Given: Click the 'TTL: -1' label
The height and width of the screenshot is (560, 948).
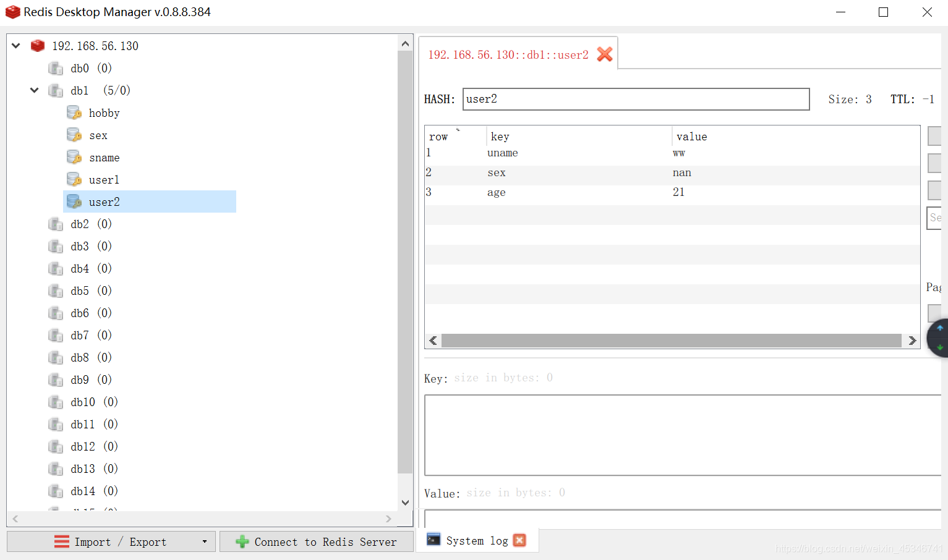Looking at the screenshot, I should [912, 100].
